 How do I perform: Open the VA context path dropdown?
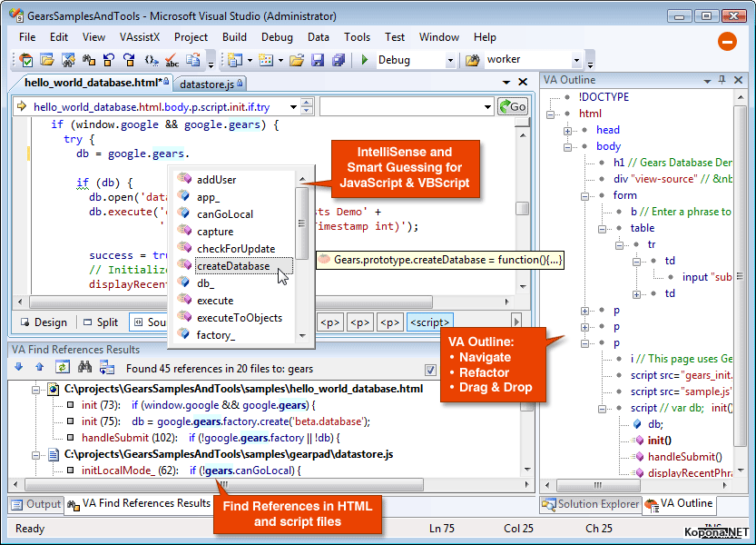click(x=293, y=106)
